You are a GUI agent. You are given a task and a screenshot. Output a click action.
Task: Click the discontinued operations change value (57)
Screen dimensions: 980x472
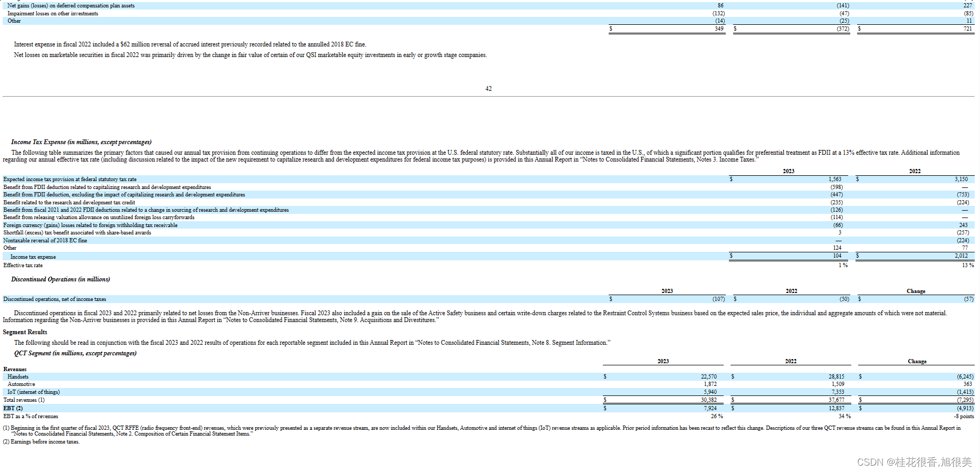click(x=969, y=299)
